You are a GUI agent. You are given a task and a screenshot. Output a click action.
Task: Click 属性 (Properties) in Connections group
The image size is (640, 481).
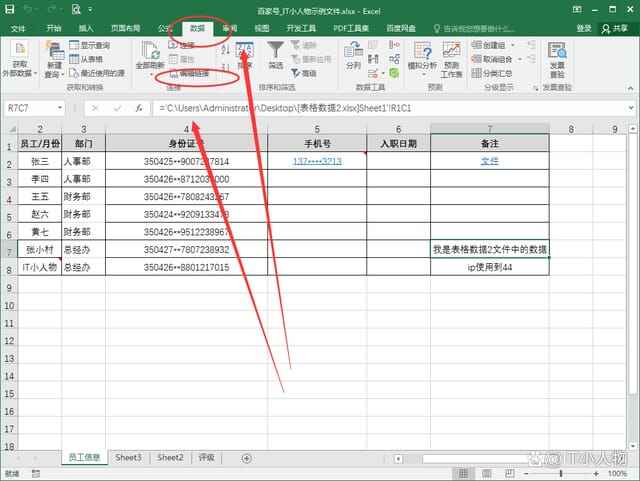pos(182,59)
